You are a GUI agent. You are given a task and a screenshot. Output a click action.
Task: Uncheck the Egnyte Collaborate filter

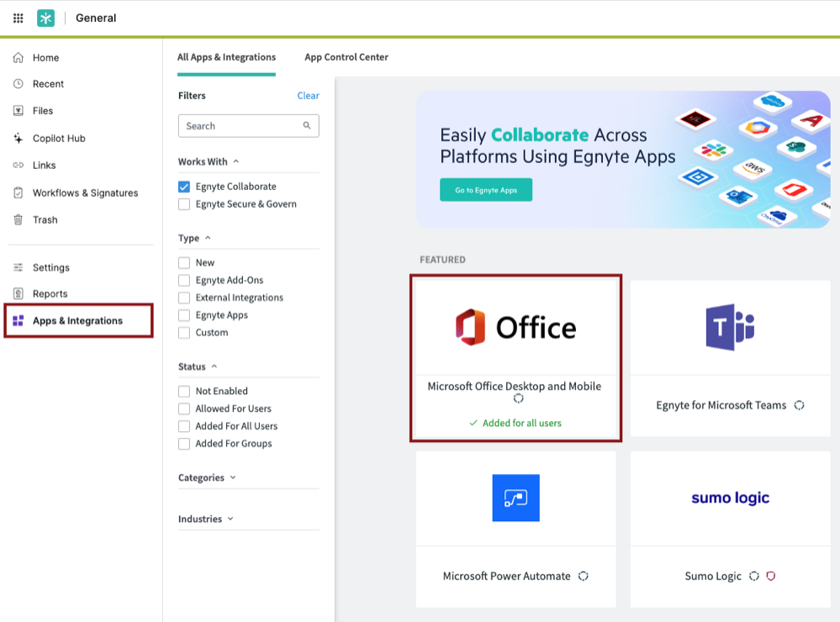[x=184, y=187]
